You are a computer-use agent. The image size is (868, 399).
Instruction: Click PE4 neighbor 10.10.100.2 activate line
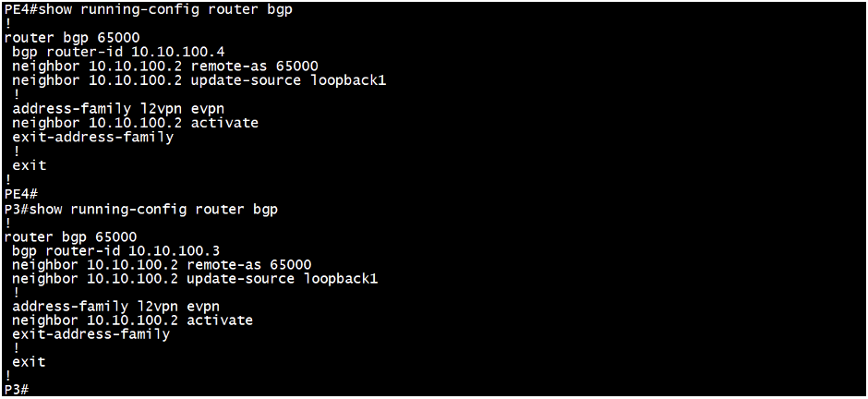(135, 123)
